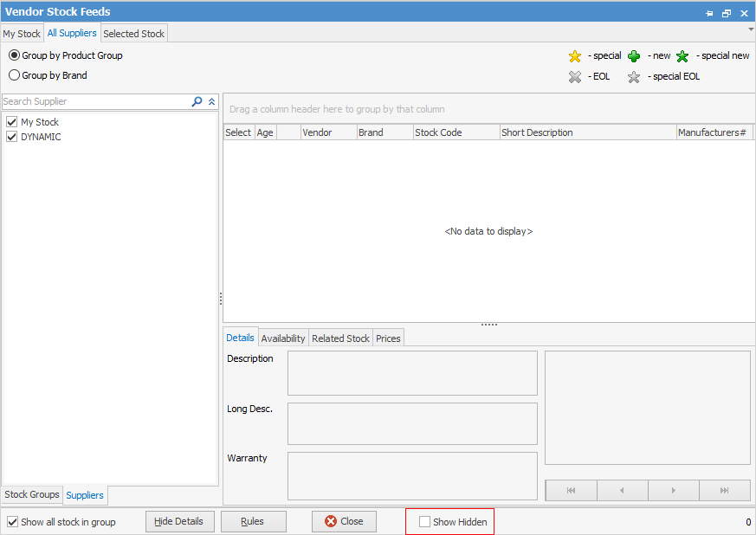Jump to the last record button
Image resolution: width=756 pixels, height=535 pixels.
(x=724, y=491)
